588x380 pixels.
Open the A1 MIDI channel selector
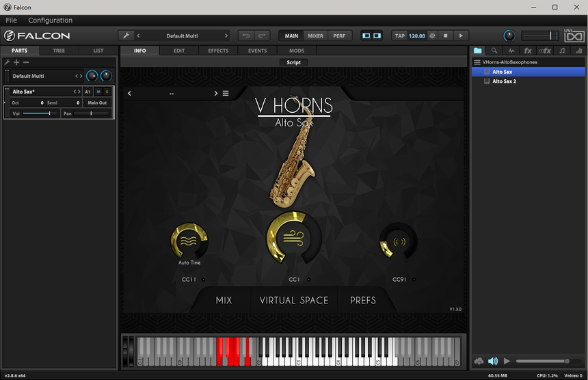coord(88,92)
